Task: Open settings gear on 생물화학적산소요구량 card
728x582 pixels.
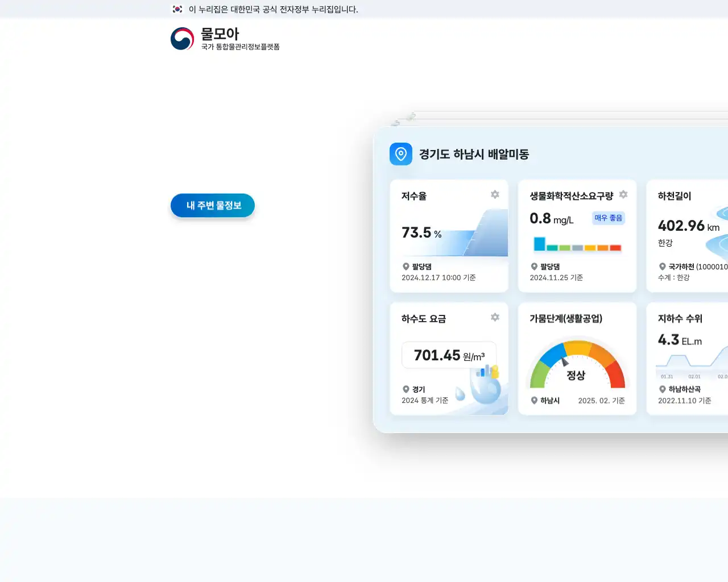Action: [623, 194]
